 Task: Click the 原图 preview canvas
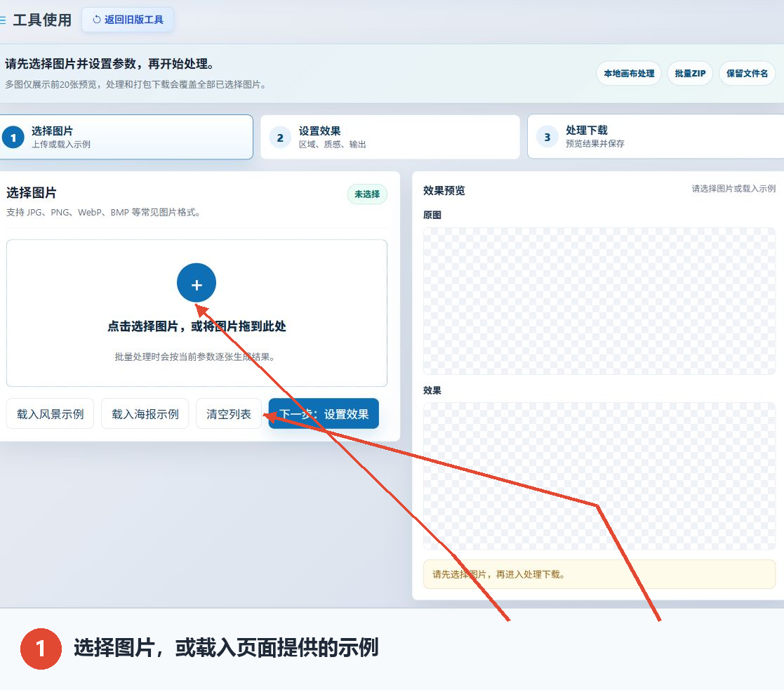point(599,301)
